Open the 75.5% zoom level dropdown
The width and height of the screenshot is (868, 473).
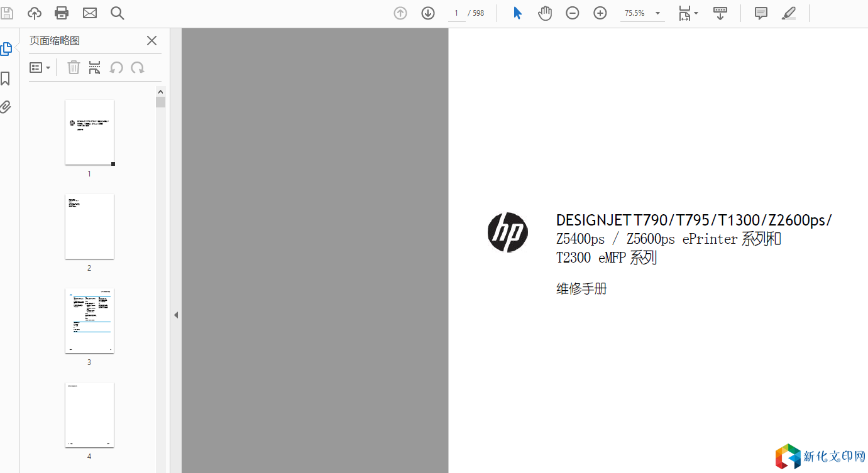658,13
